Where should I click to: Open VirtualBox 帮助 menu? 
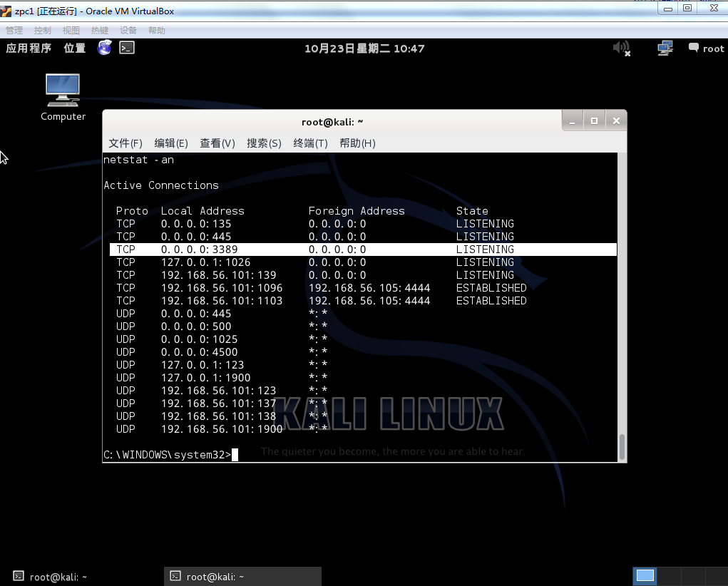coord(156,30)
